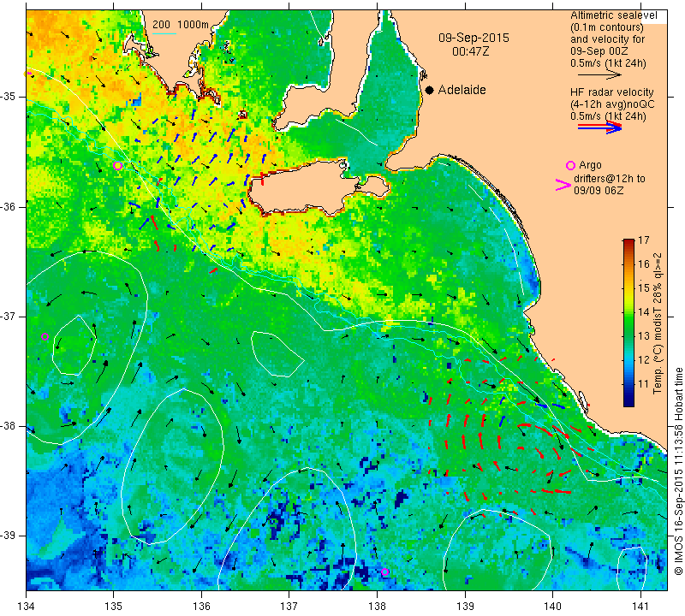
Task: Click longitude axis label 139
Action: [x=465, y=606]
